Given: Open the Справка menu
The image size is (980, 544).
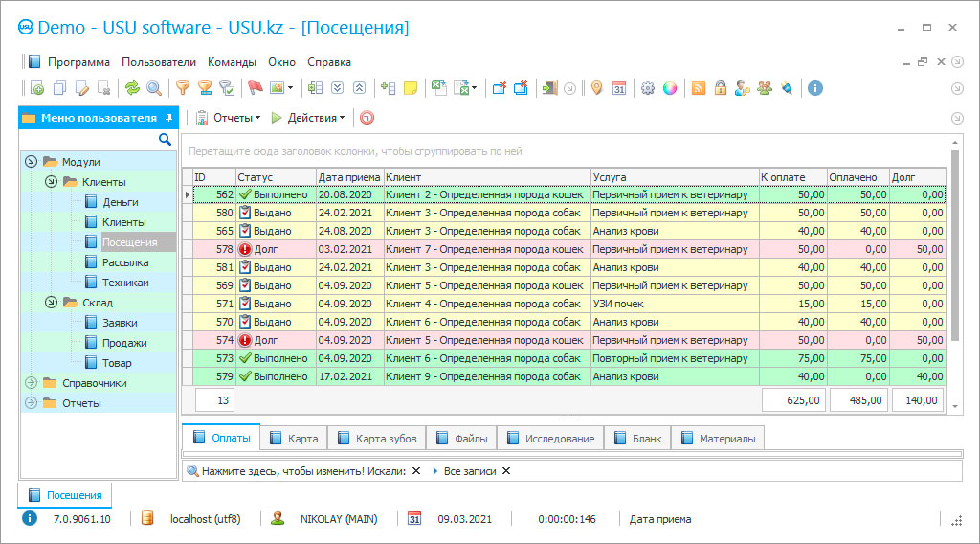Looking at the screenshot, I should 329,62.
